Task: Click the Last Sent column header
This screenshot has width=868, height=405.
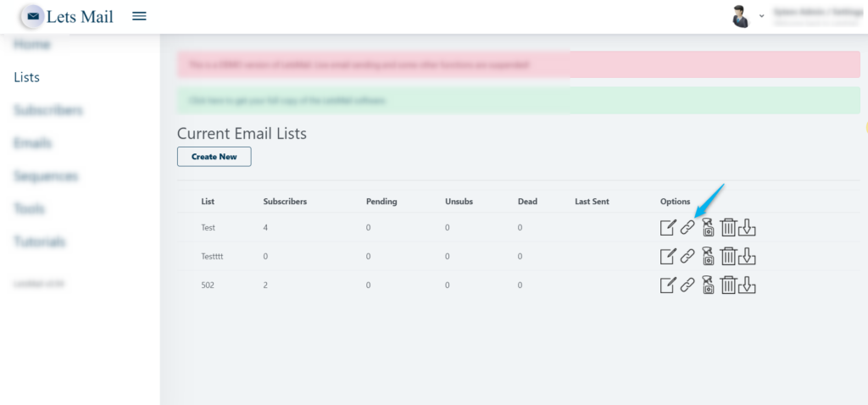Action: click(592, 202)
